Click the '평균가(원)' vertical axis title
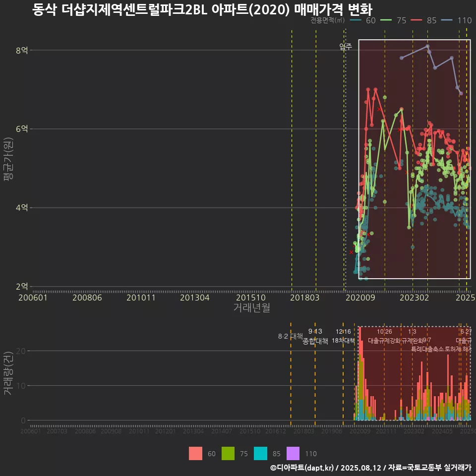Image resolution: width=476 pixels, height=476 pixels. (x=8, y=159)
